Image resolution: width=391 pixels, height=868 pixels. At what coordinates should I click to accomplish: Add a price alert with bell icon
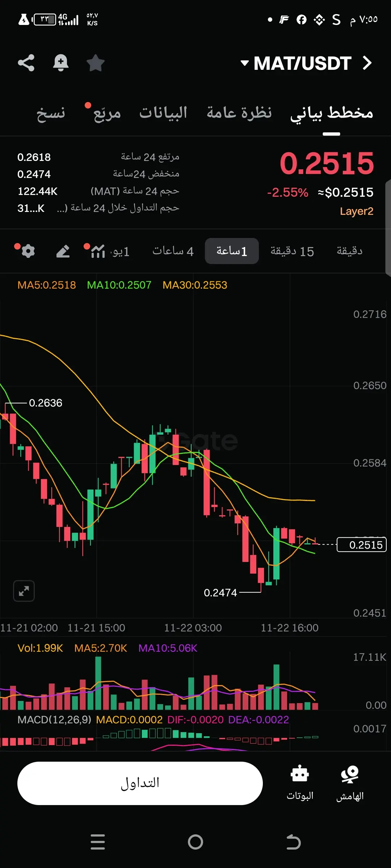[61, 63]
